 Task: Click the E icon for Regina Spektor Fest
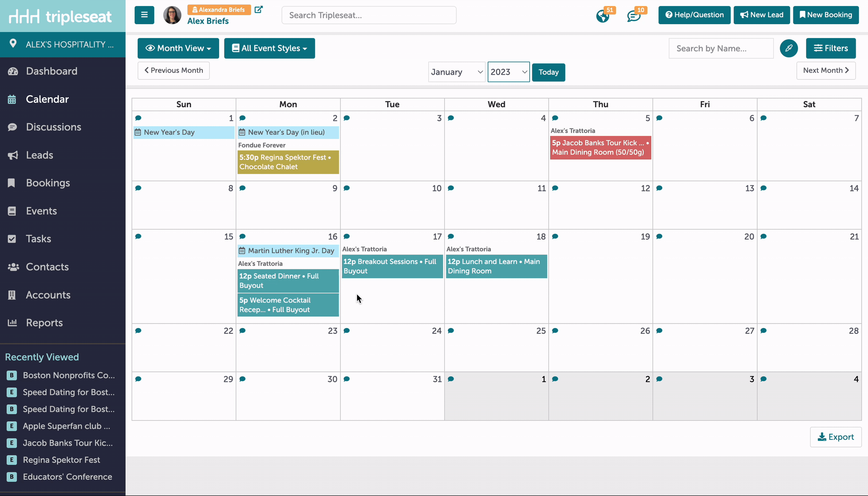pos(12,460)
